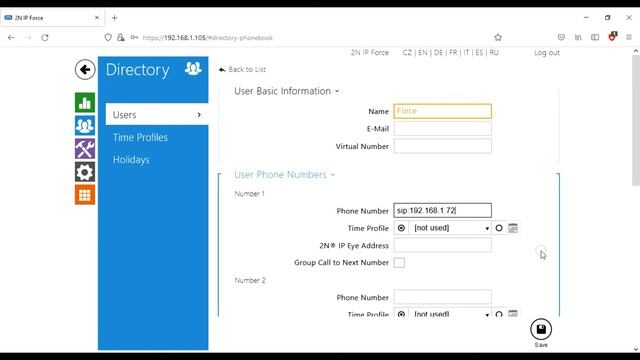Open the purple Hardware tools section

pos(85,149)
